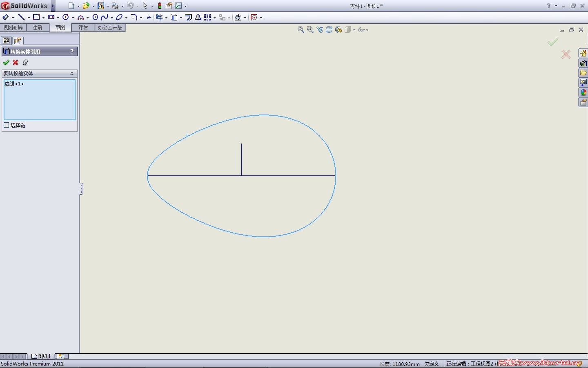Click the green OK checkmark in property panel
The height and width of the screenshot is (368, 588).
click(x=6, y=63)
